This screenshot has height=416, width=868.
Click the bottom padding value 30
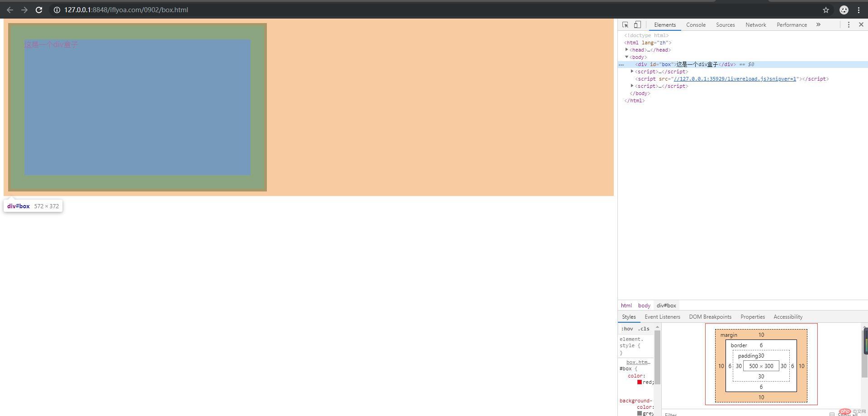tap(761, 377)
